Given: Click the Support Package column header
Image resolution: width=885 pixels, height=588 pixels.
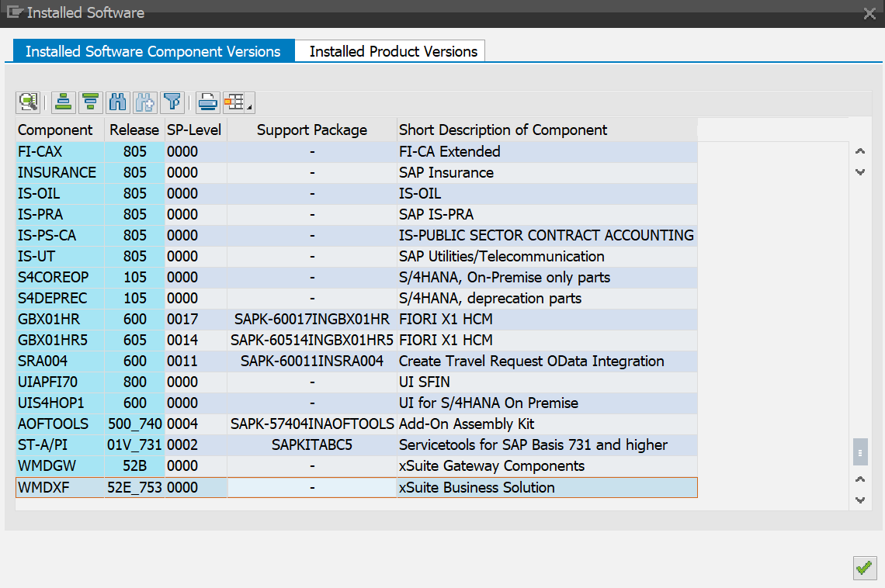Looking at the screenshot, I should click(311, 130).
